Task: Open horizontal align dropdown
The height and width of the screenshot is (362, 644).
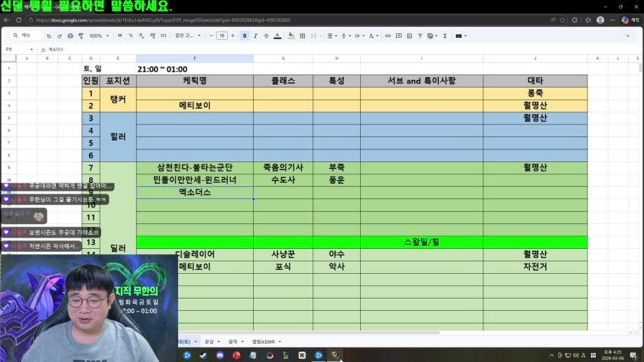Action: [x=332, y=35]
